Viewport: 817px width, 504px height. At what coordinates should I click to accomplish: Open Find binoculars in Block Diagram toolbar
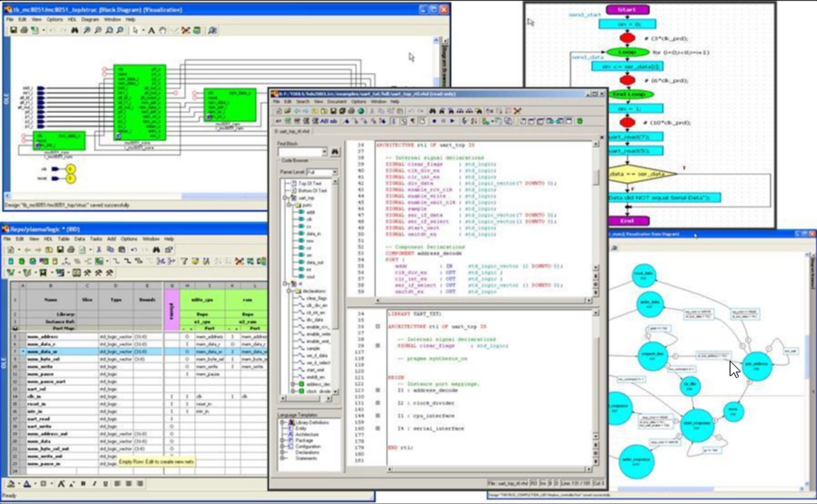74,30
